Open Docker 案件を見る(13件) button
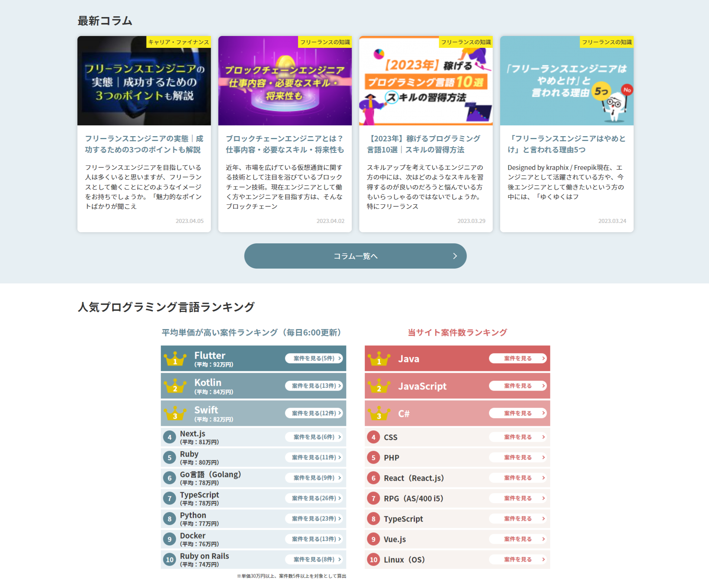This screenshot has width=709, height=588. pos(314,539)
